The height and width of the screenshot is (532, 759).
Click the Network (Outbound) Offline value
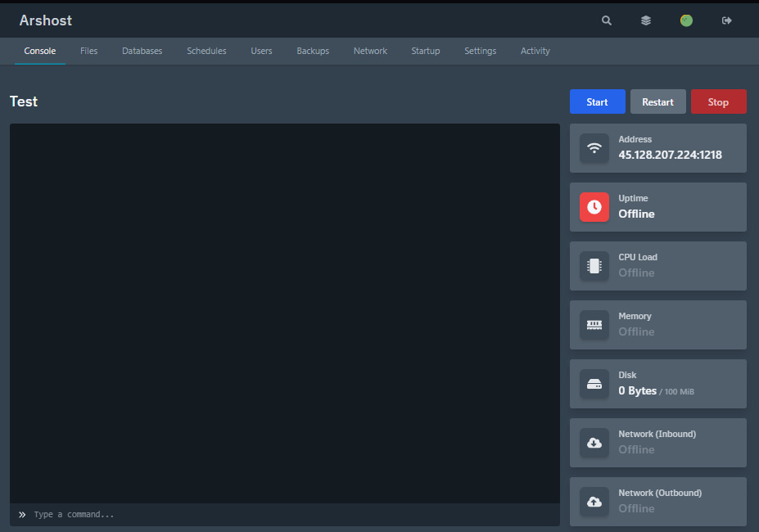(x=636, y=509)
